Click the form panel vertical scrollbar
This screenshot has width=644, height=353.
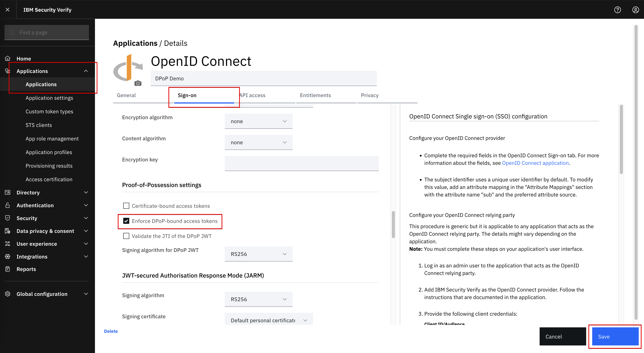(x=393, y=224)
